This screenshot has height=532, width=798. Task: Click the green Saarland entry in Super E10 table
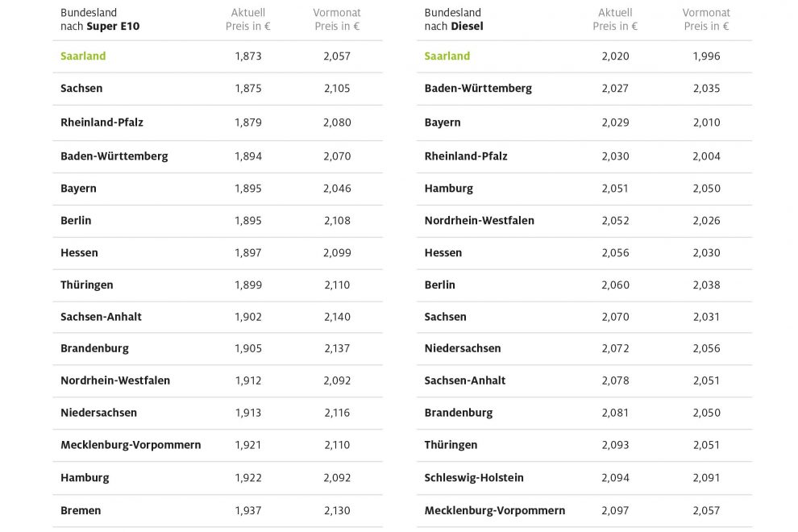83,56
